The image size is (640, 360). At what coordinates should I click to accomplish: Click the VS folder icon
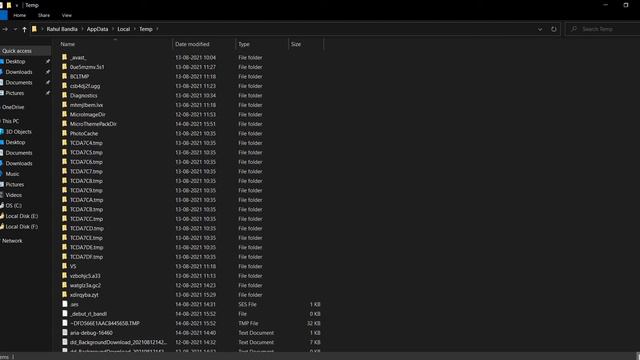tap(64, 266)
